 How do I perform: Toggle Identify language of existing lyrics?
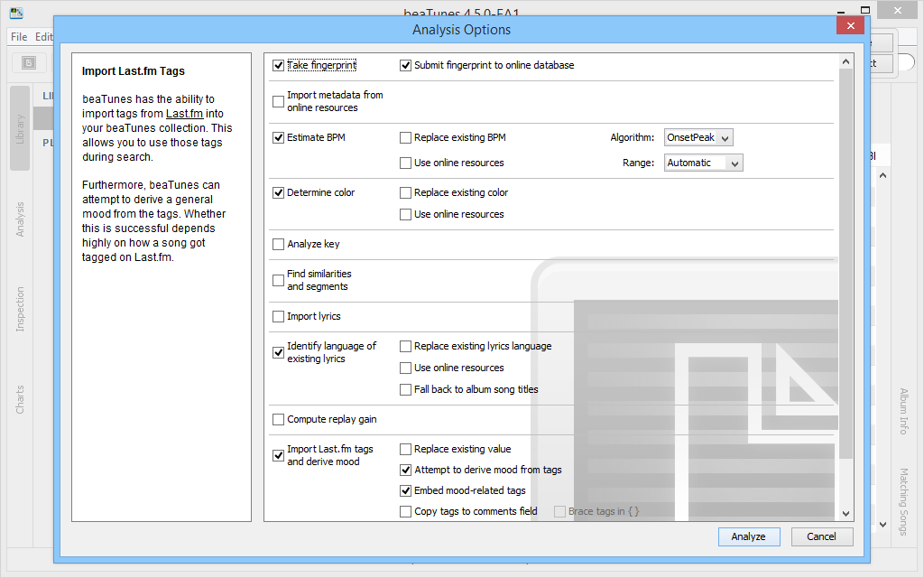[x=279, y=353]
